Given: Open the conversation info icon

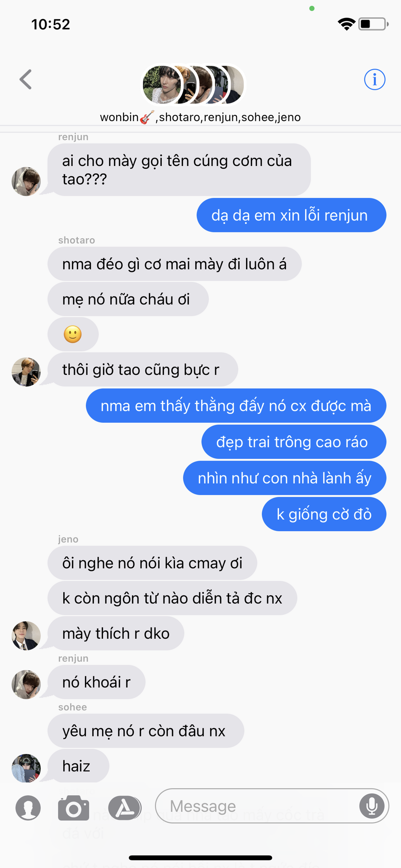Looking at the screenshot, I should (374, 80).
